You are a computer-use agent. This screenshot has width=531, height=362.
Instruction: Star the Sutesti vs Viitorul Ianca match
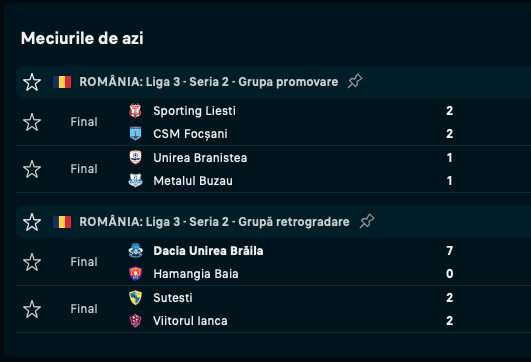click(x=32, y=309)
